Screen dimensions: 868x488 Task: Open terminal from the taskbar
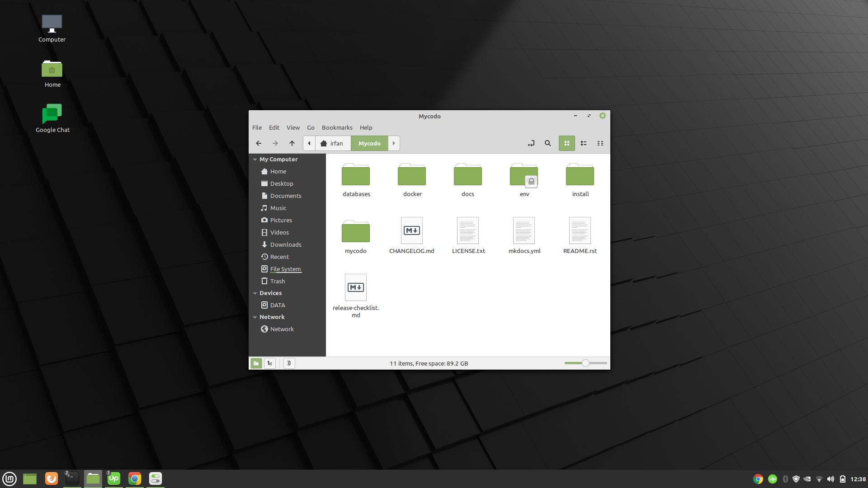pos(72,479)
